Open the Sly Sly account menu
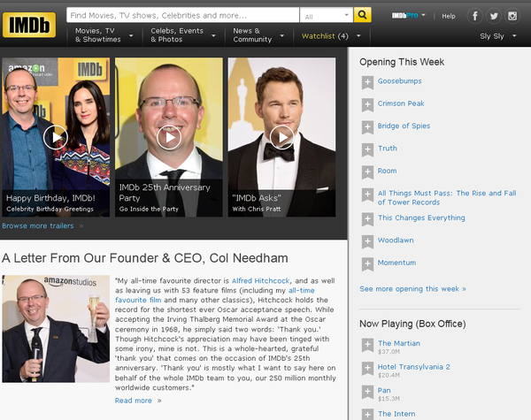 click(x=497, y=36)
